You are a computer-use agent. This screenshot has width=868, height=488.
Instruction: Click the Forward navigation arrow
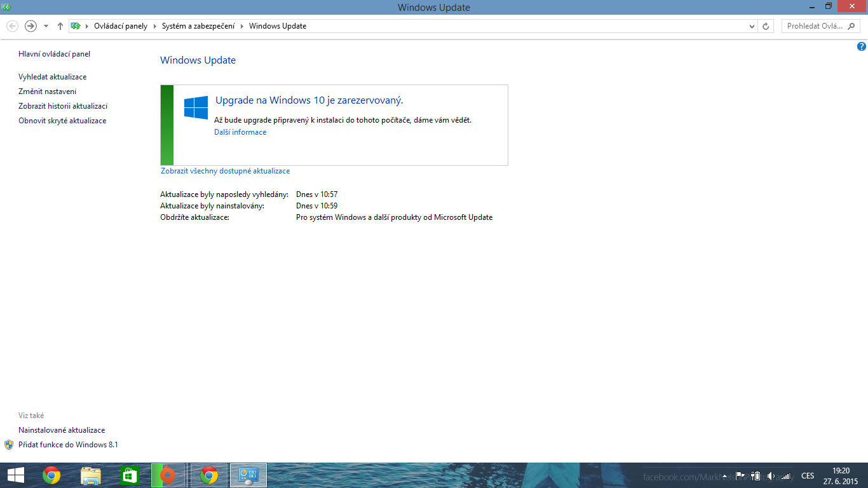31,26
